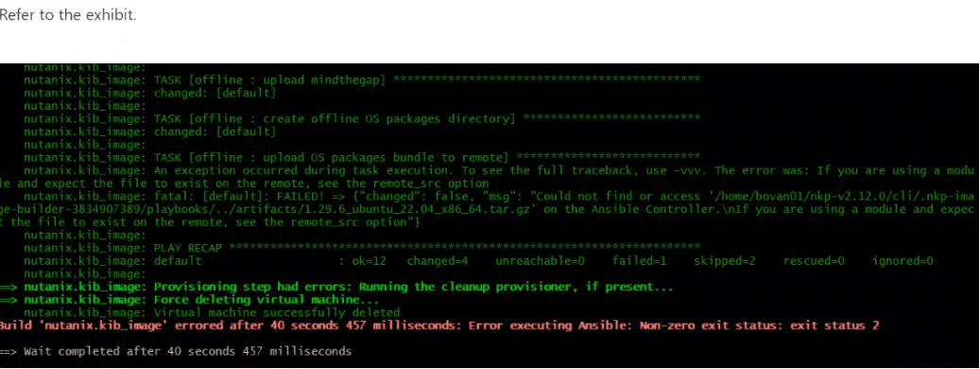This screenshot has width=980, height=369.
Task: Select the 'create offline OS packages directory' line
Action: click(x=362, y=119)
